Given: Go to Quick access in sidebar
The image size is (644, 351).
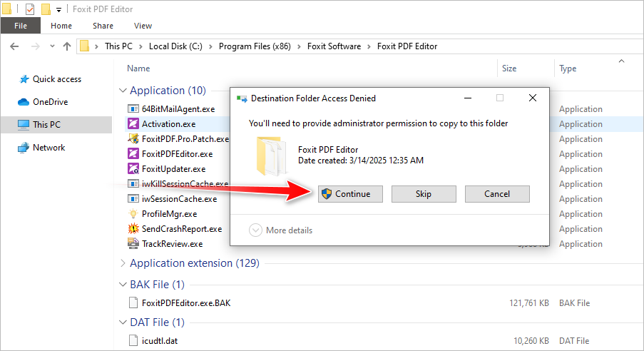Looking at the screenshot, I should 56,79.
